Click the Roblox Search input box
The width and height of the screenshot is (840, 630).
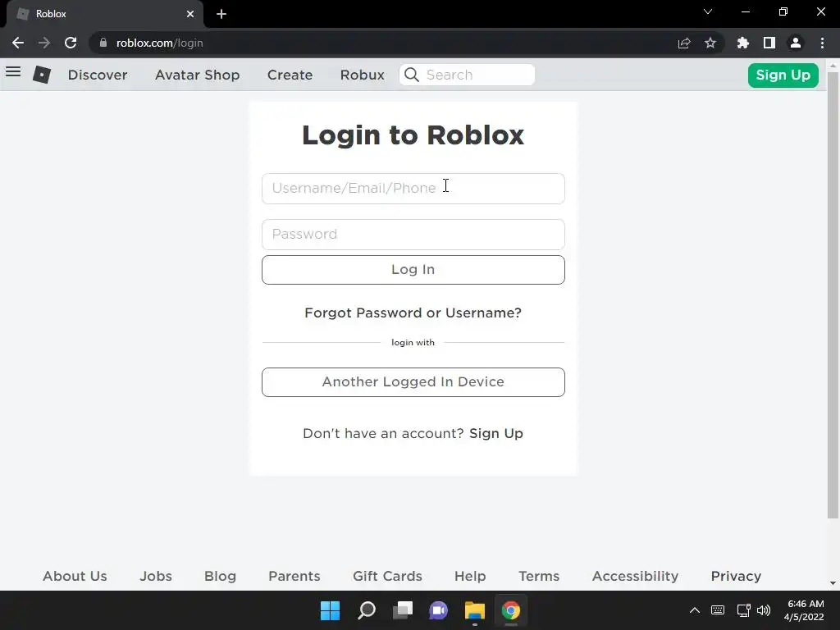tap(467, 75)
